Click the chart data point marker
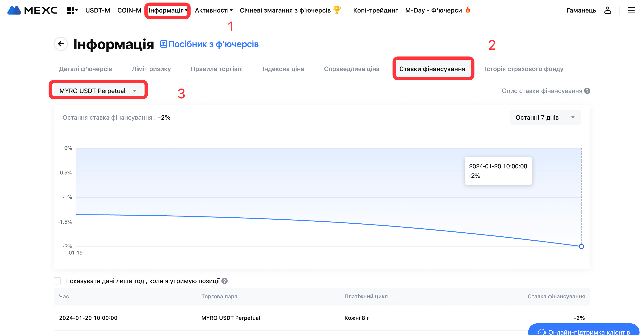 pos(581,246)
